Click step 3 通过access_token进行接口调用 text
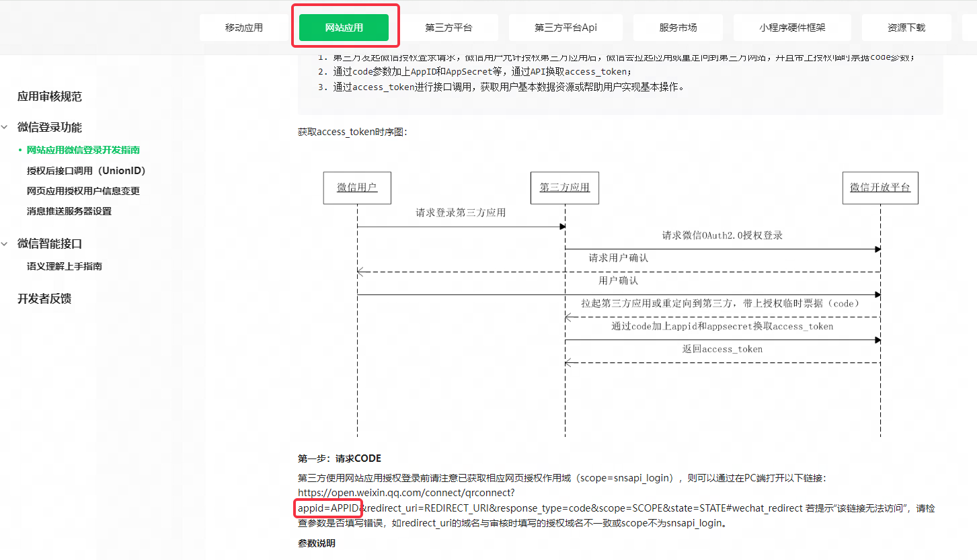 tap(508, 87)
